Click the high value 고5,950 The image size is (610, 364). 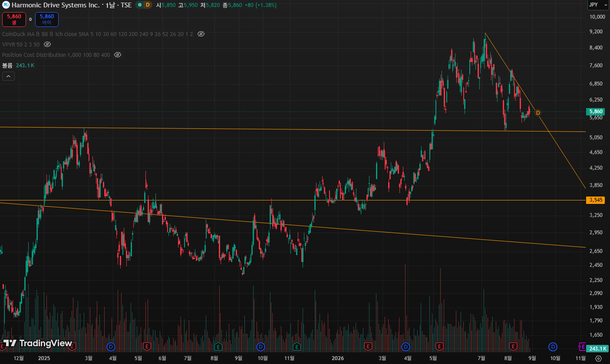click(x=188, y=5)
